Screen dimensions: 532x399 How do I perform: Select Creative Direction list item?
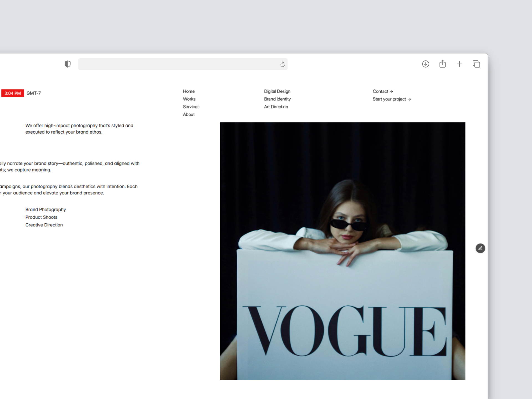click(x=44, y=225)
